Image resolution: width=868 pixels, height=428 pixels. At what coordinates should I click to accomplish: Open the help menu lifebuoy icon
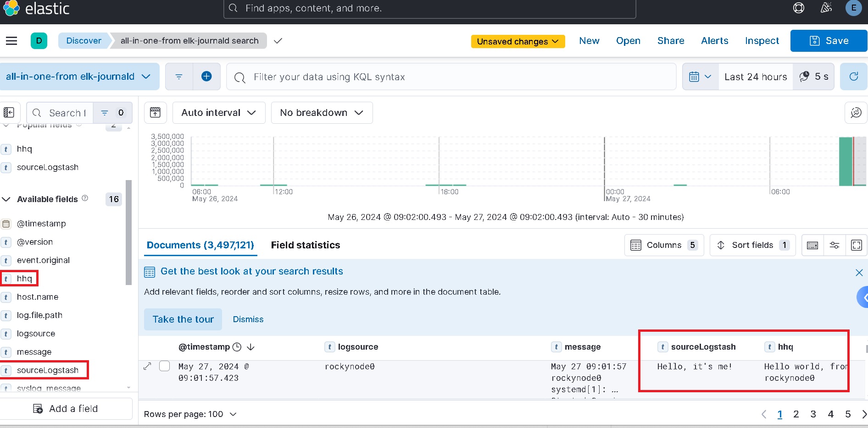point(799,8)
